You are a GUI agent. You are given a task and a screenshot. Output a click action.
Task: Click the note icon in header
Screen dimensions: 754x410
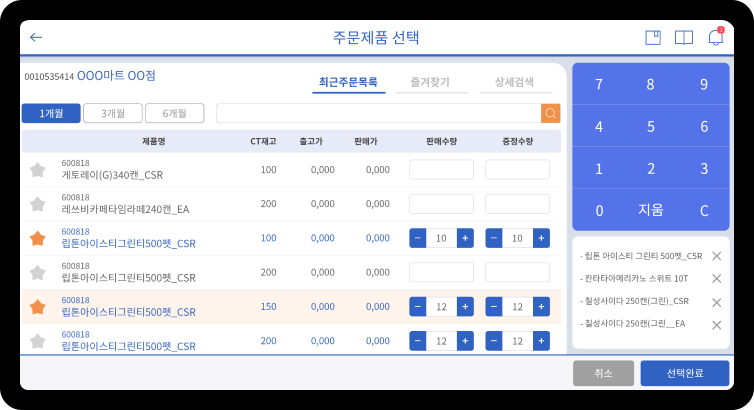(653, 38)
